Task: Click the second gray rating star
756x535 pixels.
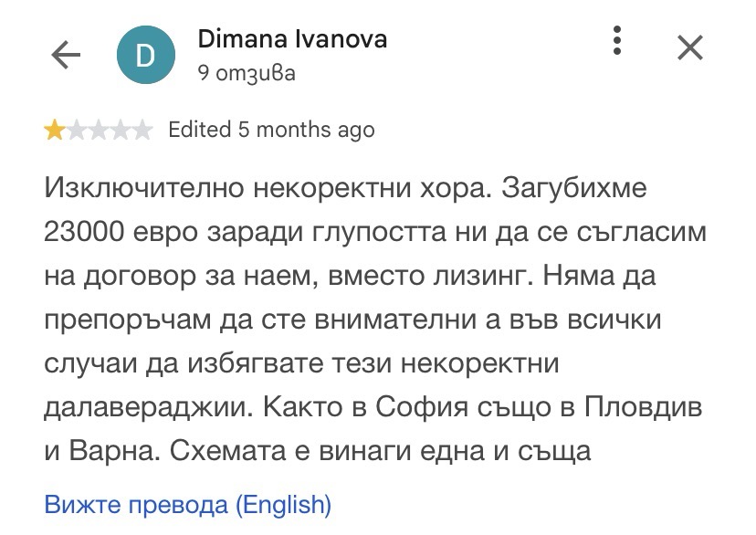Action: 76,131
